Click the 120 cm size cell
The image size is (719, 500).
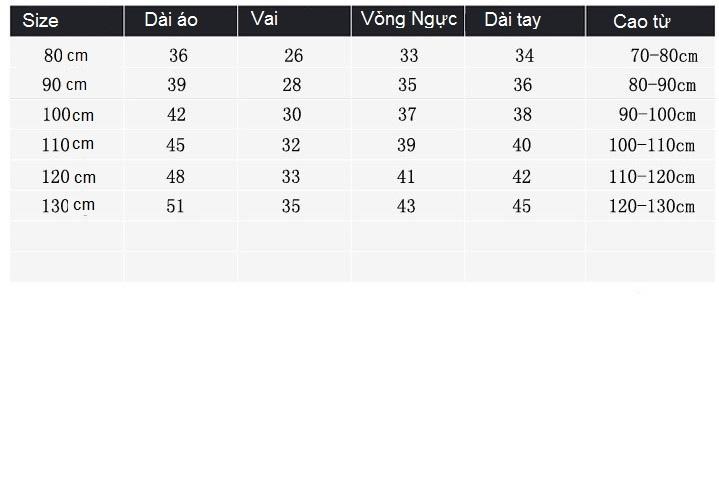point(69,177)
